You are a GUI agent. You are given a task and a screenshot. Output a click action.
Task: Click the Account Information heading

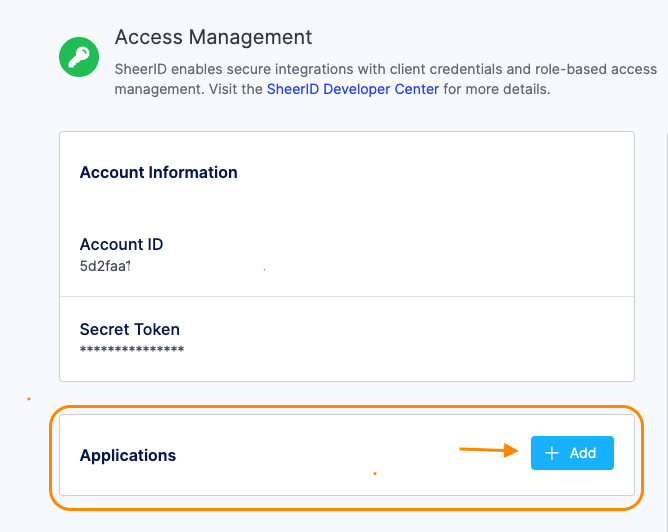[158, 173]
